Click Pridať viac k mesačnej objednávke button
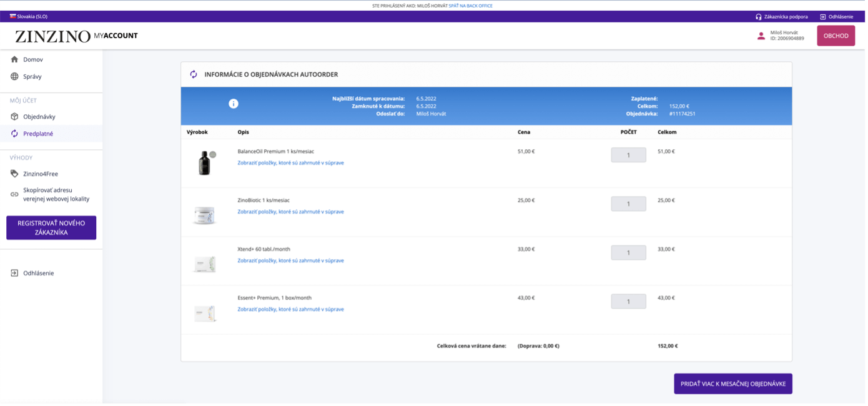The height and width of the screenshot is (406, 868). click(733, 384)
